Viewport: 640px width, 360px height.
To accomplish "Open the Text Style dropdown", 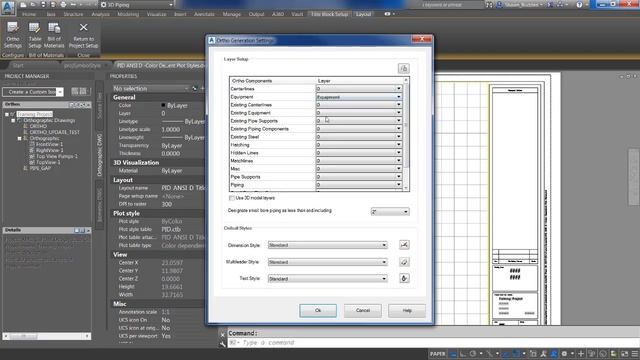I will (x=327, y=279).
